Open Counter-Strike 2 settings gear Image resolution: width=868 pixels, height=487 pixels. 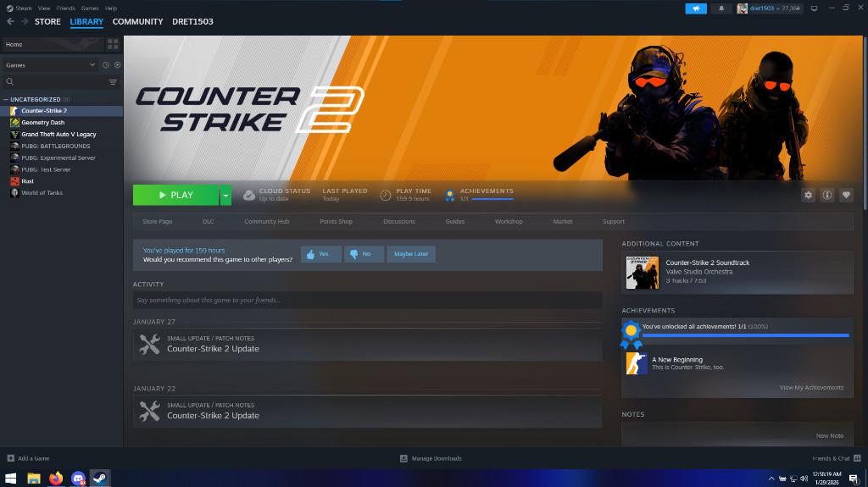pyautogui.click(x=808, y=195)
